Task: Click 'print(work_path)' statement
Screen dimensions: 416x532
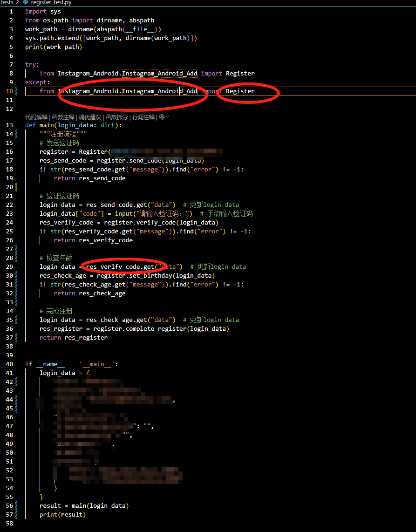Action: [54, 47]
